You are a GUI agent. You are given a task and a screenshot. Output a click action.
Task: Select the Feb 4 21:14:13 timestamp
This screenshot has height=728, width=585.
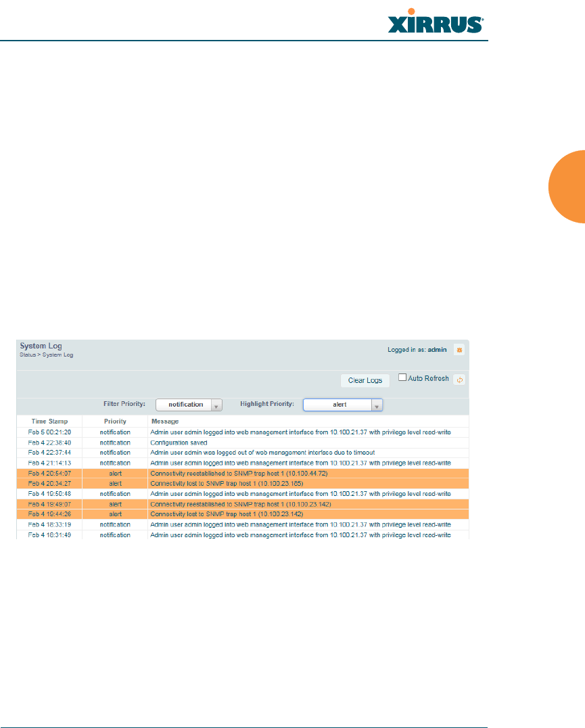pos(49,463)
